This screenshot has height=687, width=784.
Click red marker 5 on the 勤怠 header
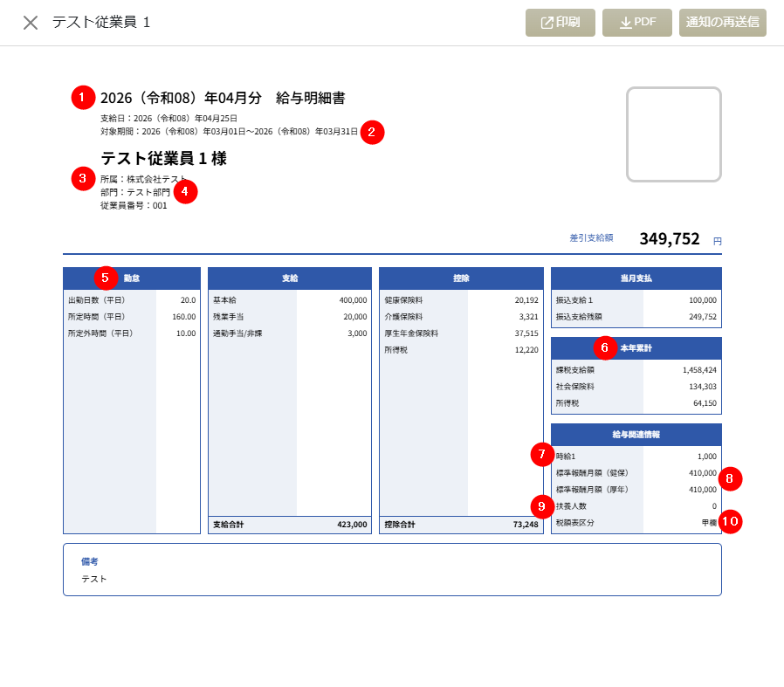tap(105, 278)
